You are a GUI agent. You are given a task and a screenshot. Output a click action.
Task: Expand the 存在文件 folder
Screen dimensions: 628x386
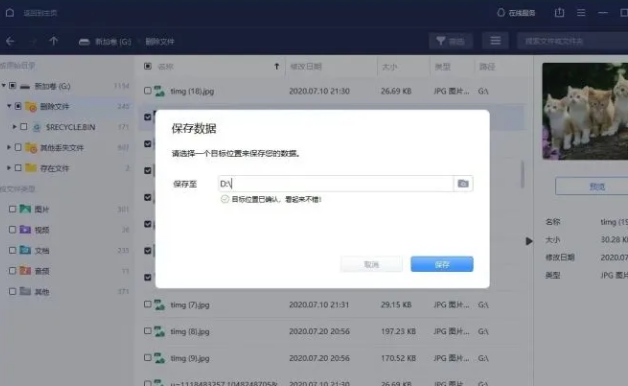coord(9,168)
